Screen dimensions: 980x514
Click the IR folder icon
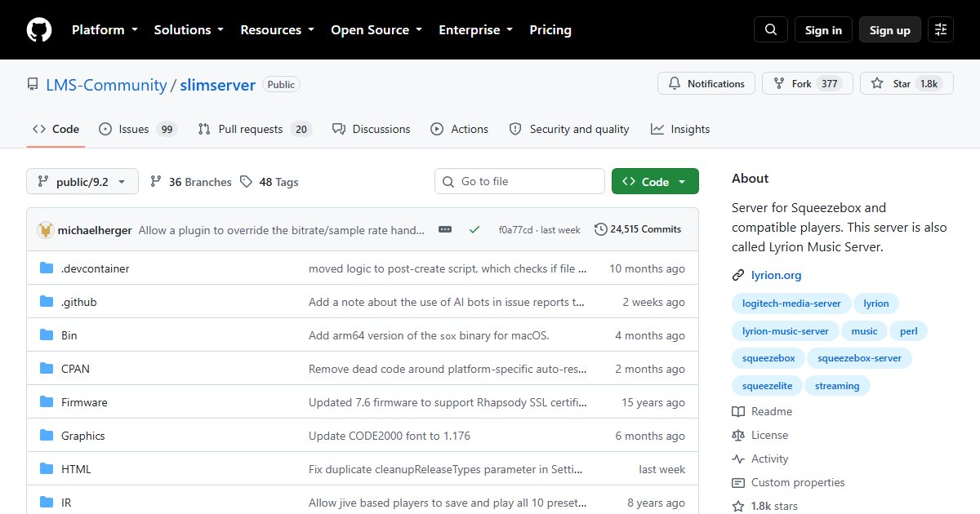point(47,503)
